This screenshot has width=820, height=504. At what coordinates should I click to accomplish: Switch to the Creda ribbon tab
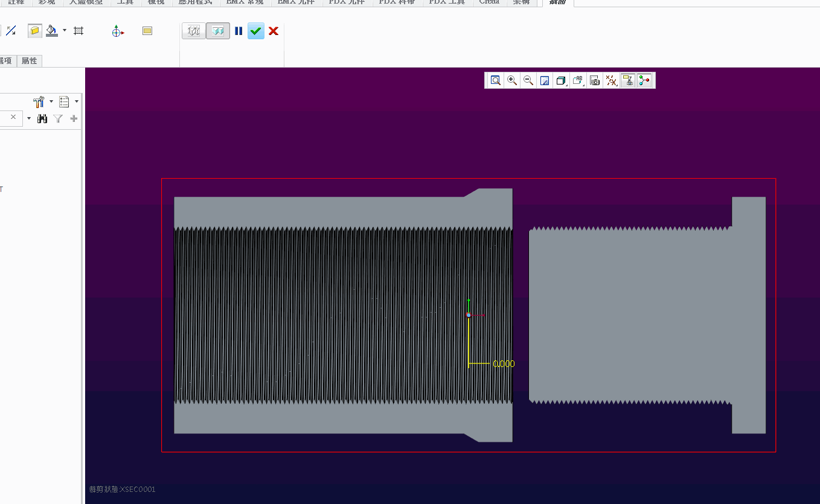tap(489, 2)
